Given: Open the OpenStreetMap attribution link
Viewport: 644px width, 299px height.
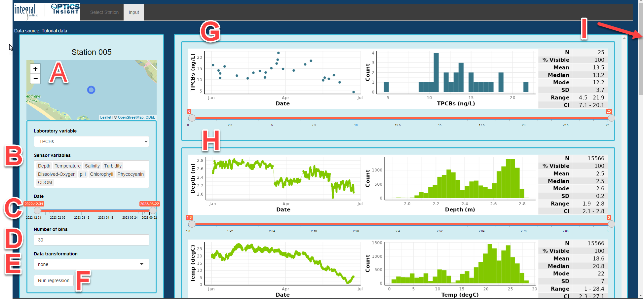Looking at the screenshot, I should pyautogui.click(x=131, y=117).
